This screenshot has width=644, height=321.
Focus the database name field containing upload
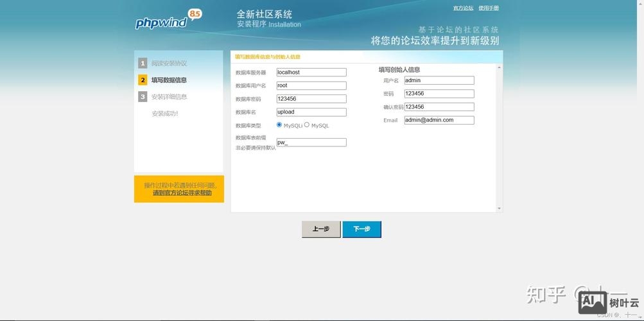311,112
